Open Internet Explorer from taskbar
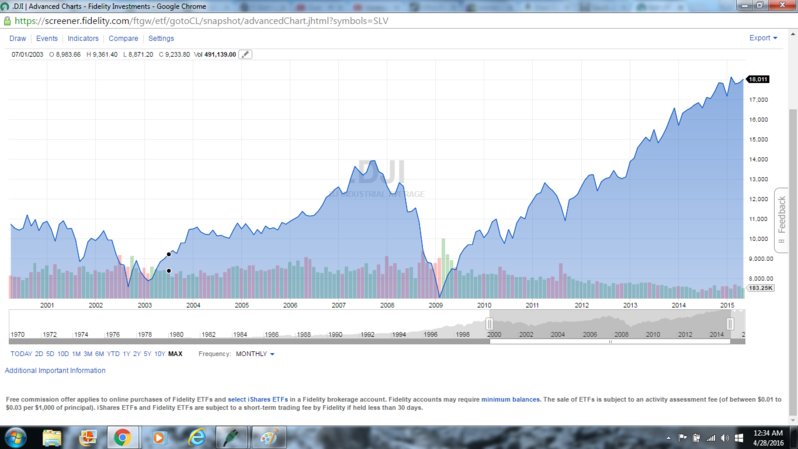The image size is (798, 449). click(196, 438)
